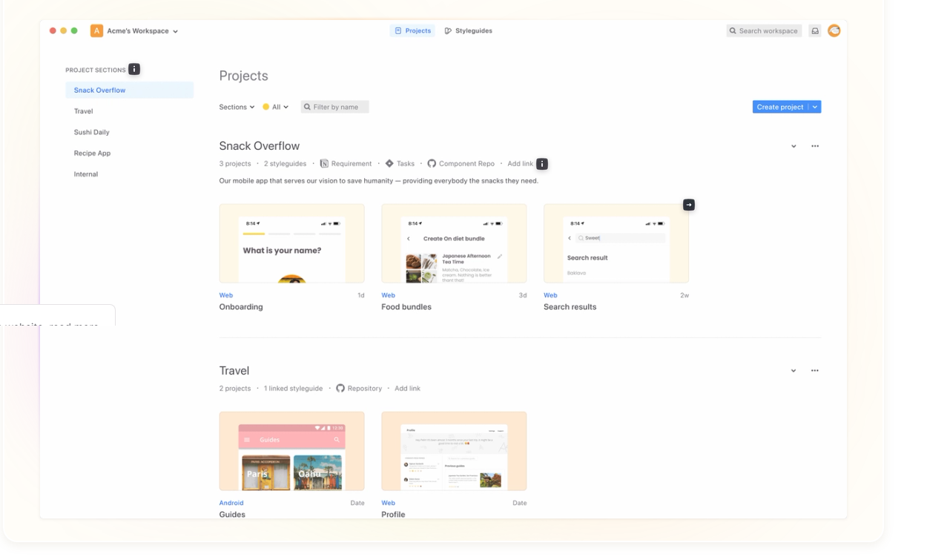This screenshot has width=927, height=560.
Task: Click the Create project button
Action: click(779, 107)
